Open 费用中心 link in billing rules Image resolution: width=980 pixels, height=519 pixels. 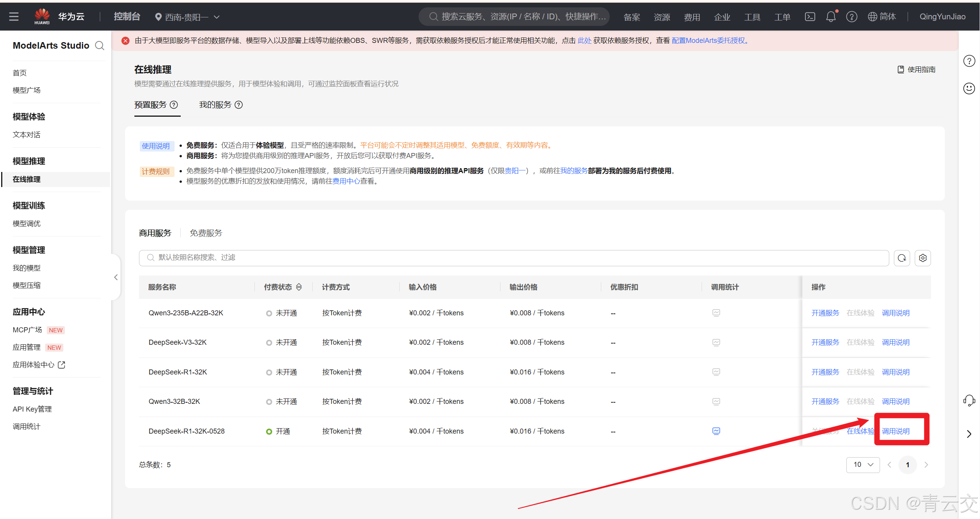346,181
